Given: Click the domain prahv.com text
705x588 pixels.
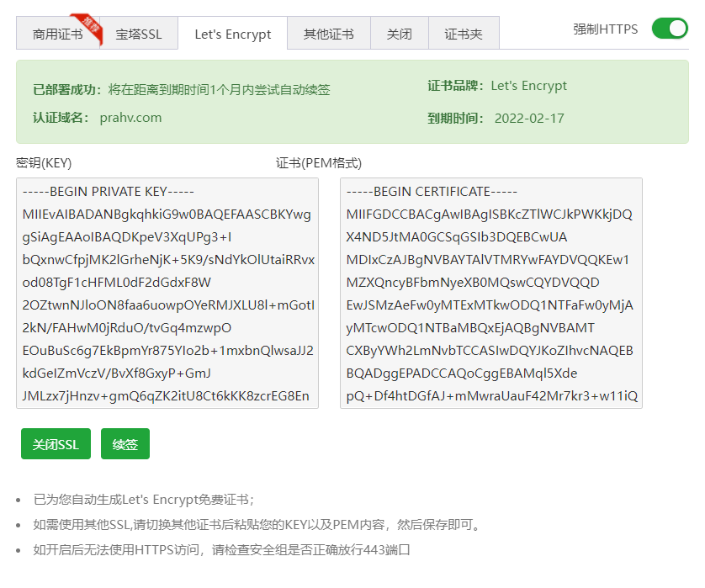Looking at the screenshot, I should click(x=130, y=118).
